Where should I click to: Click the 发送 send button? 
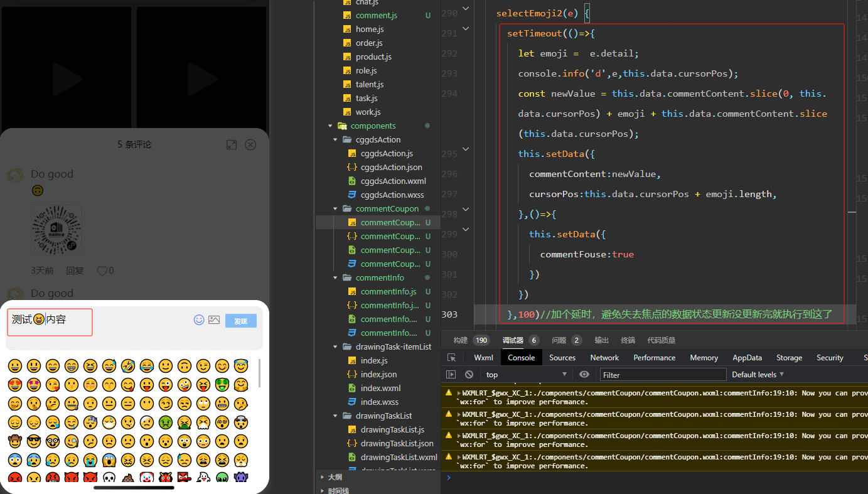click(x=241, y=321)
